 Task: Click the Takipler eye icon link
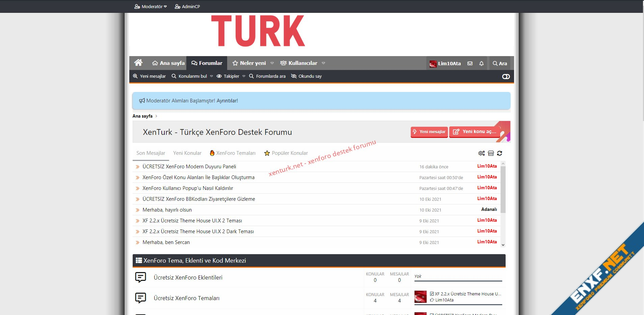(x=228, y=76)
